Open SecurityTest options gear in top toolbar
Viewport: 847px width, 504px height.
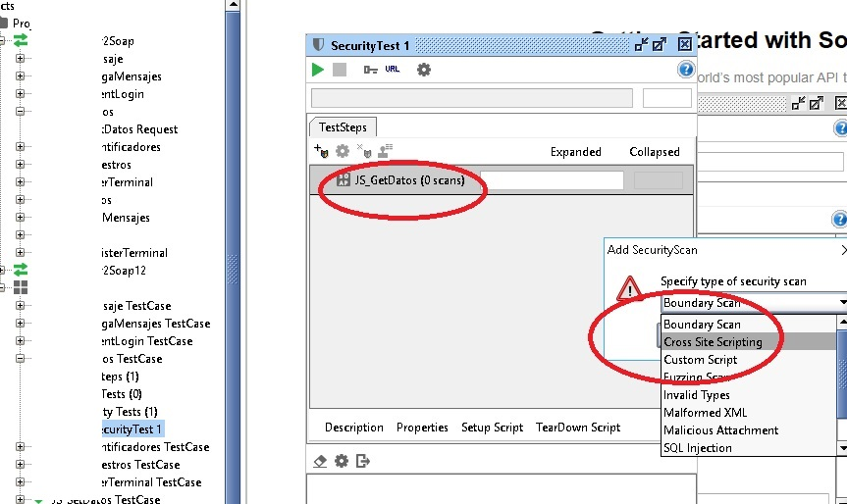point(424,70)
